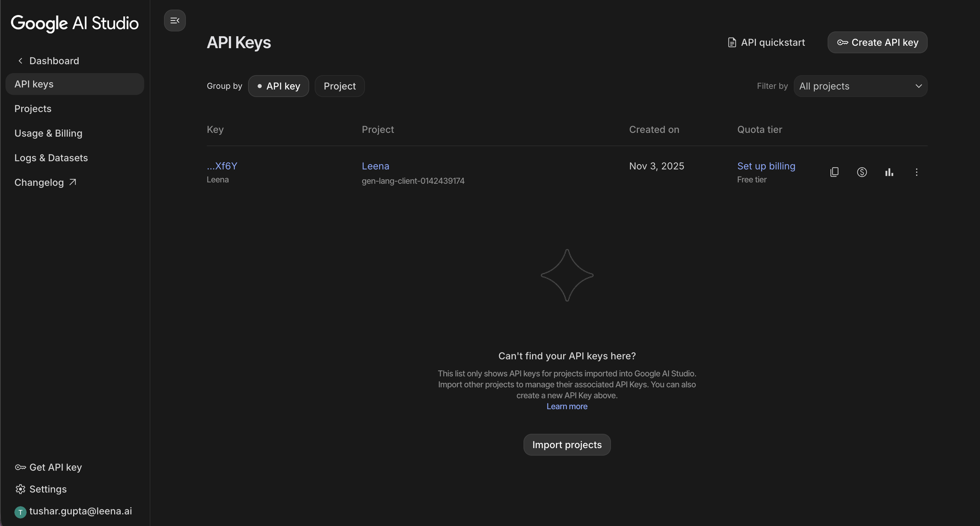Group list by Project

coord(339,86)
